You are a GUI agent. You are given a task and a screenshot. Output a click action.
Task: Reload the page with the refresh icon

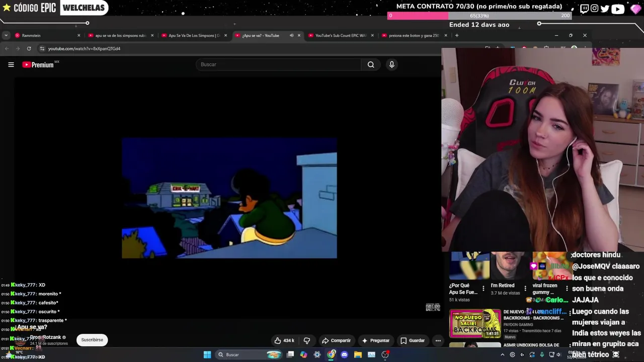point(29,49)
